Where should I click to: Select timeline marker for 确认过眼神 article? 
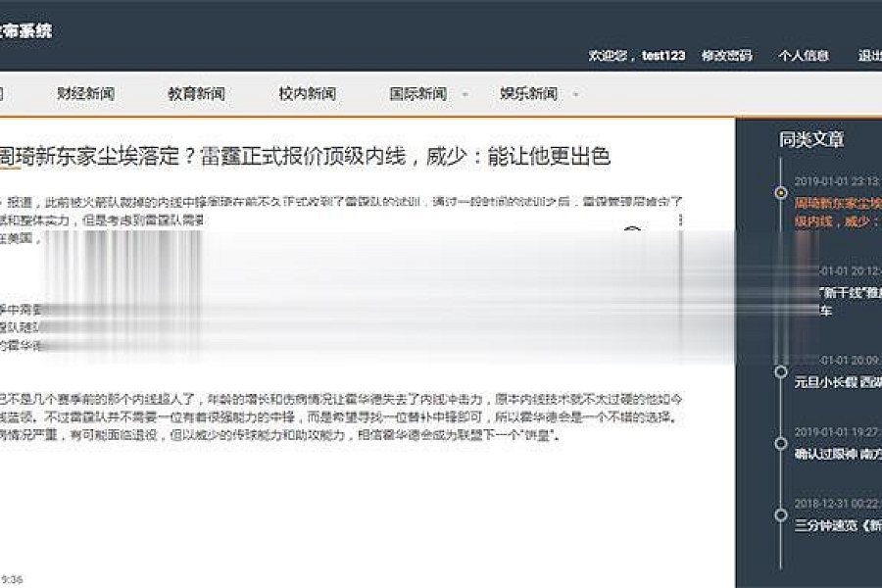781,443
